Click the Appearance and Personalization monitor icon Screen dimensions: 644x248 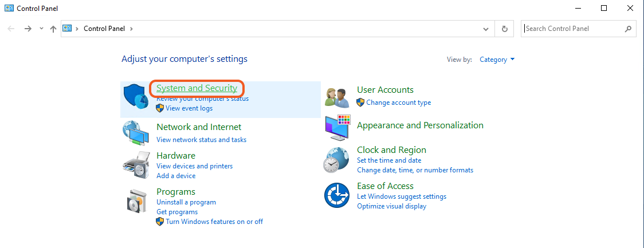coord(337,128)
